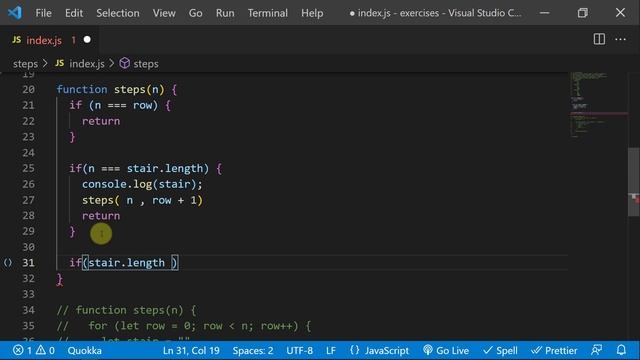The width and height of the screenshot is (640, 360).
Task: Click line number 20 in the gutter
Action: pos(28,89)
